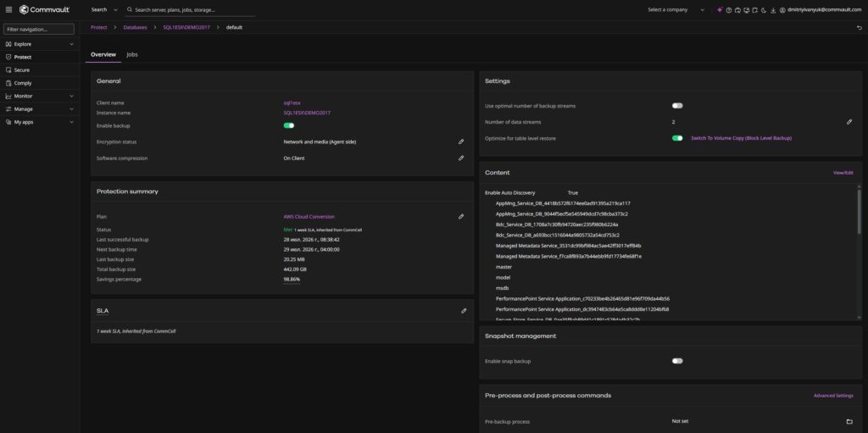Toggle the Enable snap backup switch
868x433 pixels.
click(677, 361)
